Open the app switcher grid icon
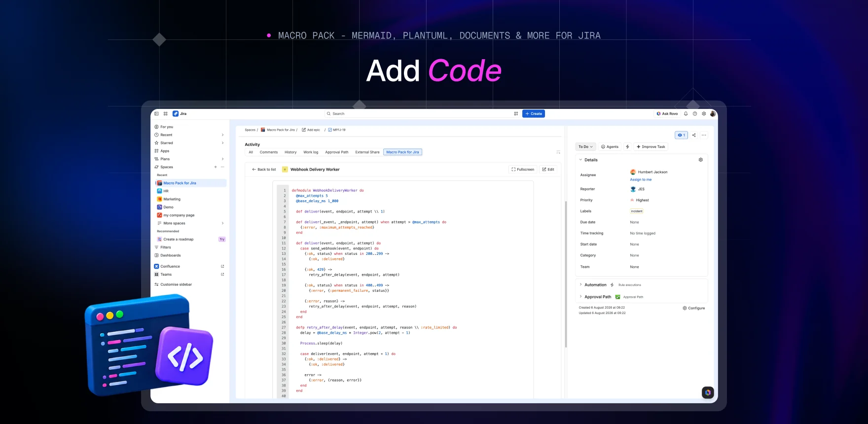This screenshot has width=868, height=424. point(166,114)
